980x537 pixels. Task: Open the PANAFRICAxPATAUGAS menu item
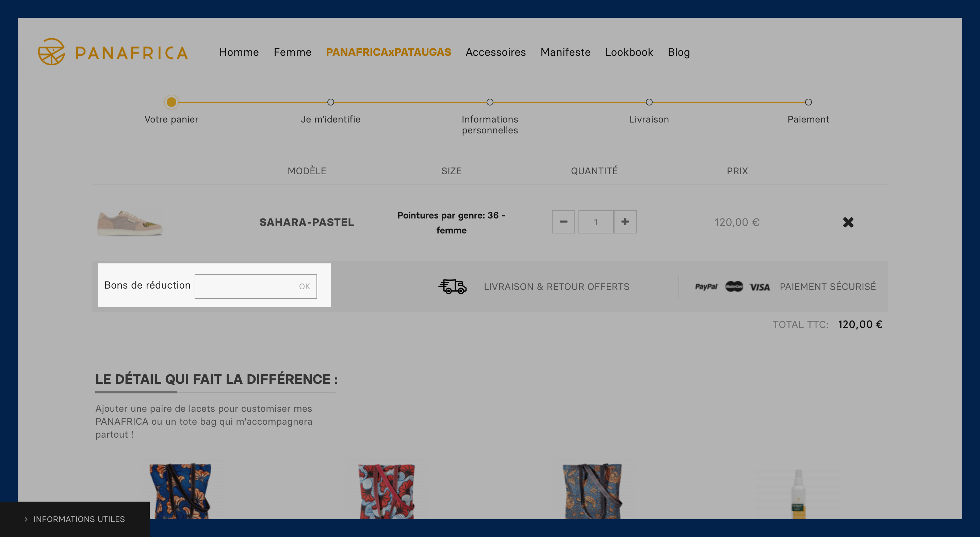388,52
